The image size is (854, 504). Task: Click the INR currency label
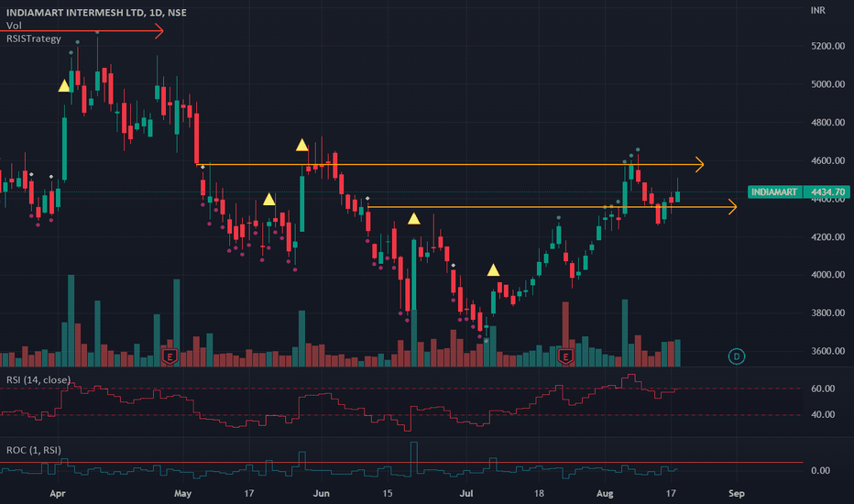[x=817, y=10]
